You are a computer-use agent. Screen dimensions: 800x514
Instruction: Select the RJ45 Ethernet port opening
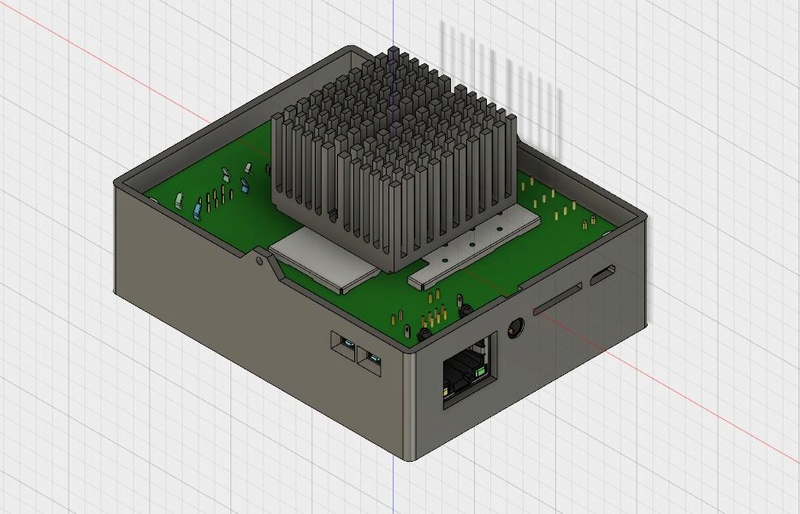point(469,370)
